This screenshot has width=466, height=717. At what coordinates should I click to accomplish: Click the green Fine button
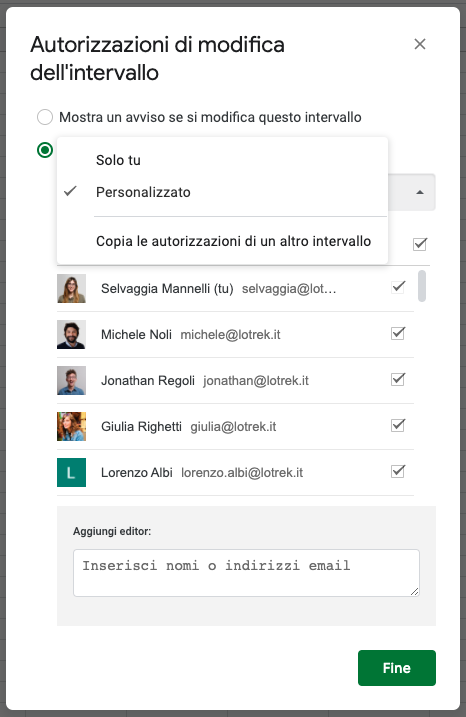[396, 668]
